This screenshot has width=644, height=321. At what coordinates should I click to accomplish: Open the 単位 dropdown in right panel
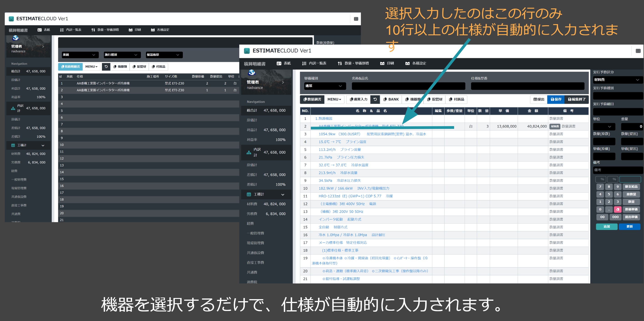coord(604,126)
